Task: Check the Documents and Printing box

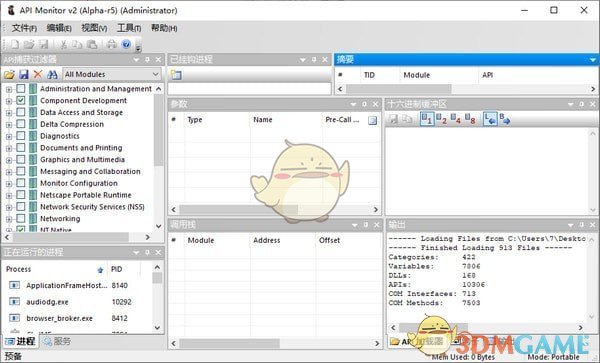Action: coord(21,148)
